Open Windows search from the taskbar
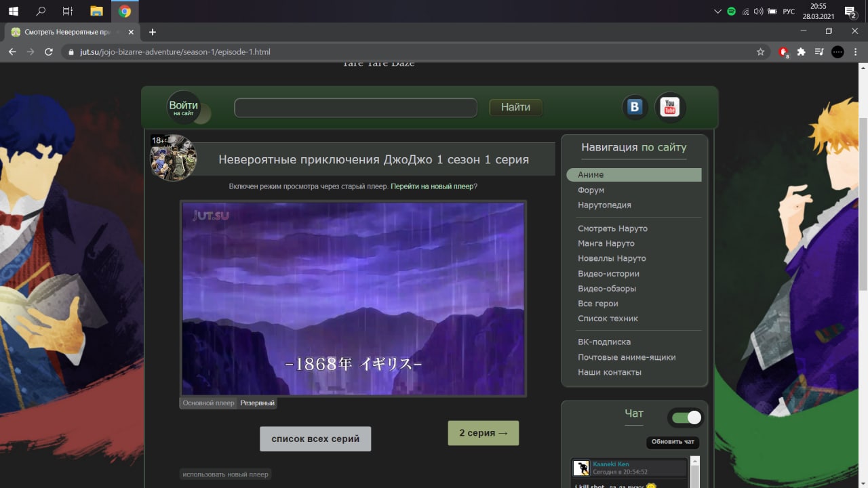 click(x=41, y=11)
